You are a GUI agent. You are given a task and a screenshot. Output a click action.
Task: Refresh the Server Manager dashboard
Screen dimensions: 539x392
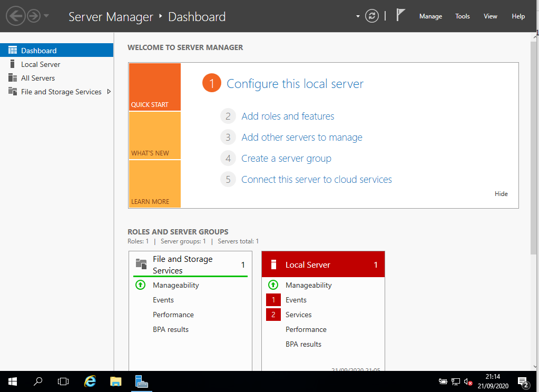click(371, 16)
